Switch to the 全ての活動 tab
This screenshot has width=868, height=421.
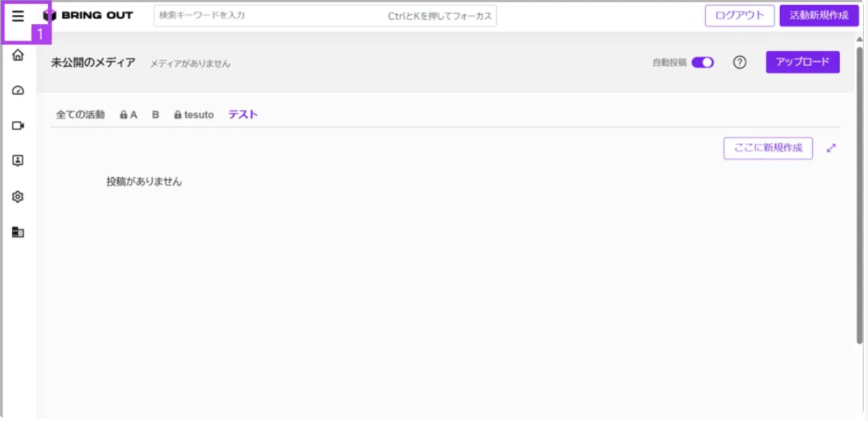coord(80,115)
